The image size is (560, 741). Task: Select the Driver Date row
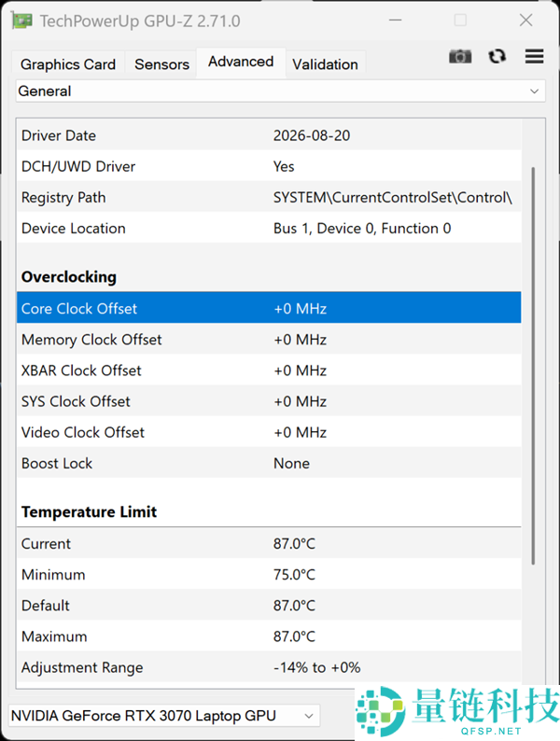(x=269, y=135)
